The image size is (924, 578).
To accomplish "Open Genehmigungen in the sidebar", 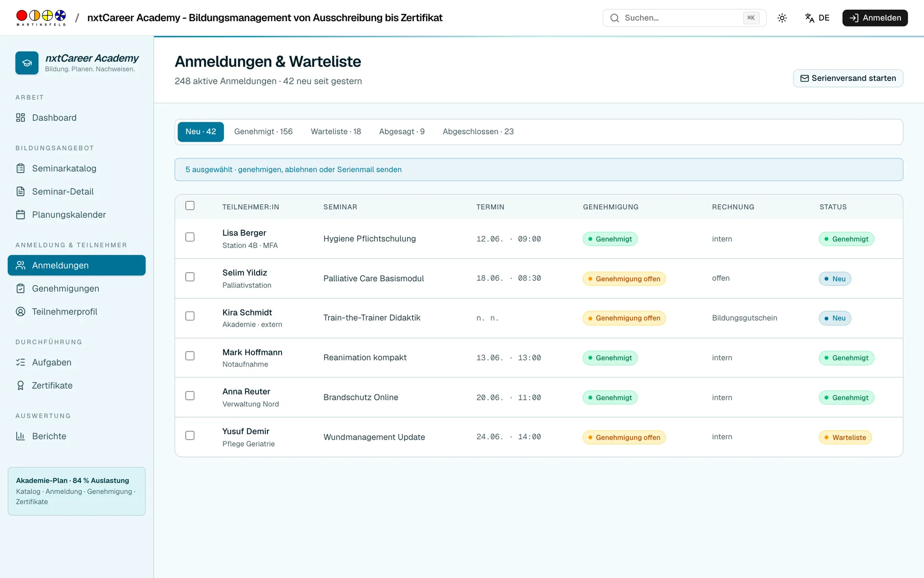I will pos(77,289).
